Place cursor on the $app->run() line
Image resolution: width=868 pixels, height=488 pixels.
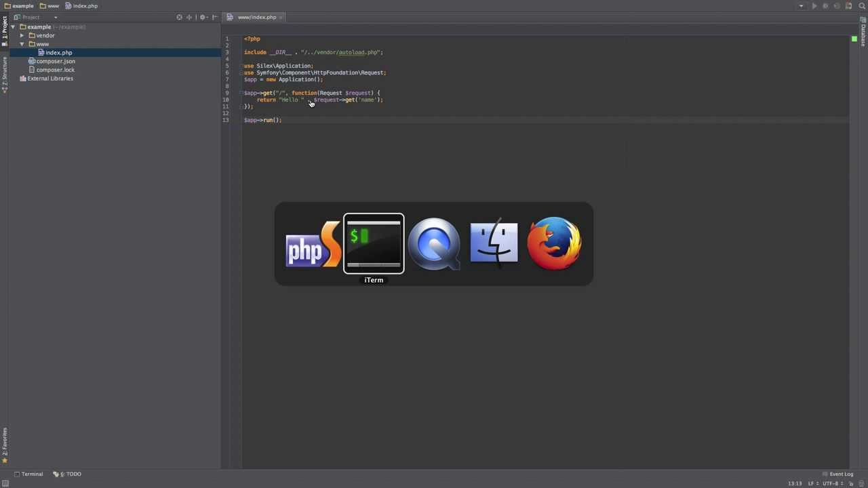point(262,120)
